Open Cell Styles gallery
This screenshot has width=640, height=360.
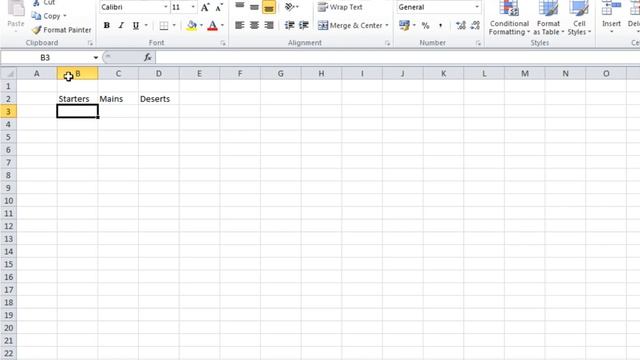tap(579, 18)
